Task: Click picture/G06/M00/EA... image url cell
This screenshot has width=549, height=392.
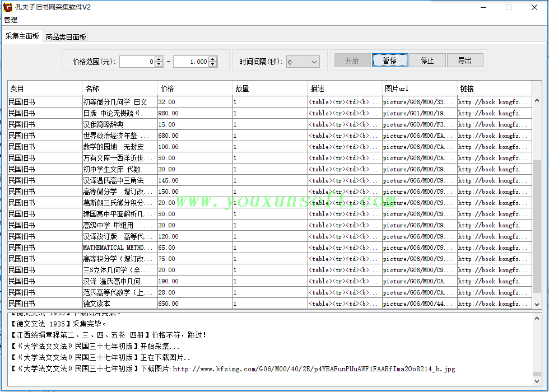Action: tap(420, 136)
